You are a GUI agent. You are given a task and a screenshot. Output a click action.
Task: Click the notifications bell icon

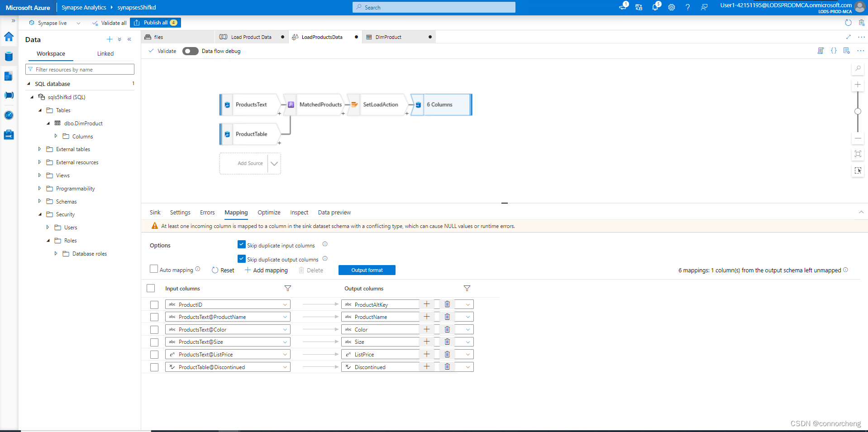[x=655, y=7]
